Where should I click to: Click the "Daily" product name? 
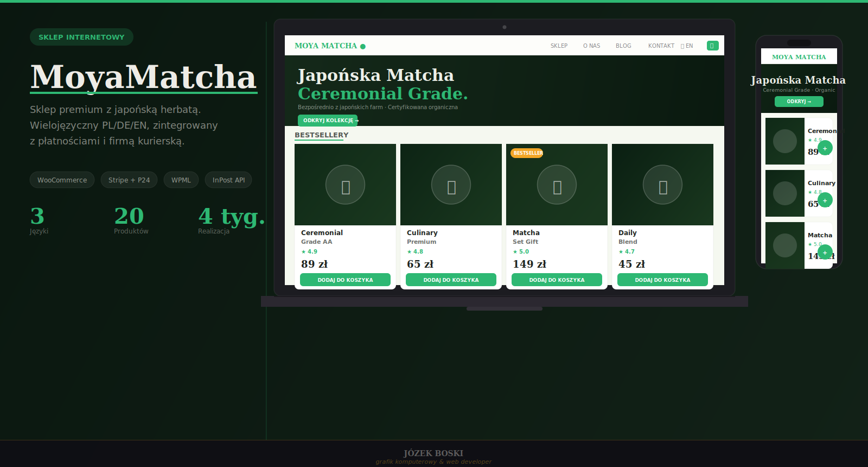pyautogui.click(x=628, y=232)
